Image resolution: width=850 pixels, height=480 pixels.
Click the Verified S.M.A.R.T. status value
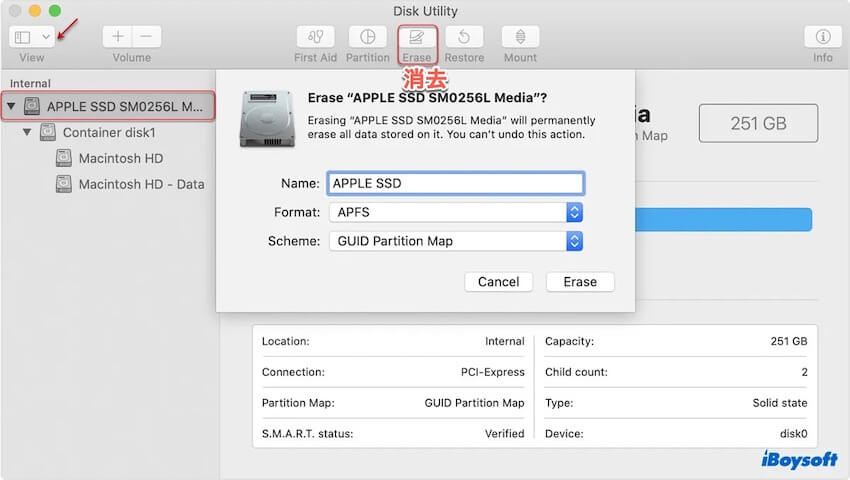point(505,433)
